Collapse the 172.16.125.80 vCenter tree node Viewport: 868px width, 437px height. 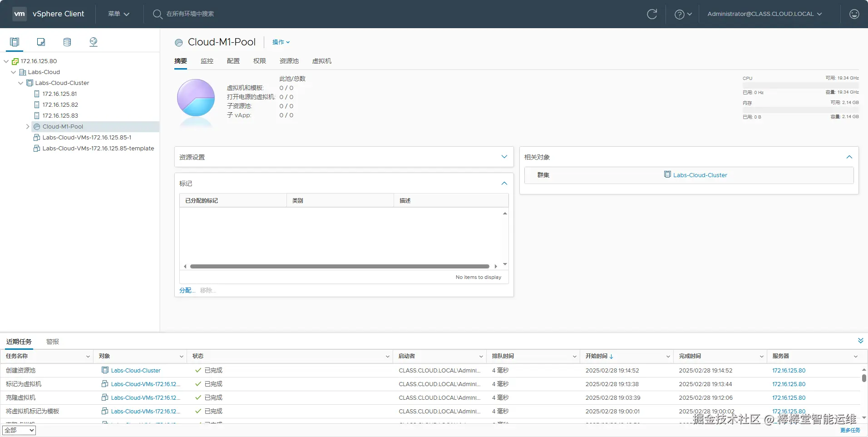(6, 61)
